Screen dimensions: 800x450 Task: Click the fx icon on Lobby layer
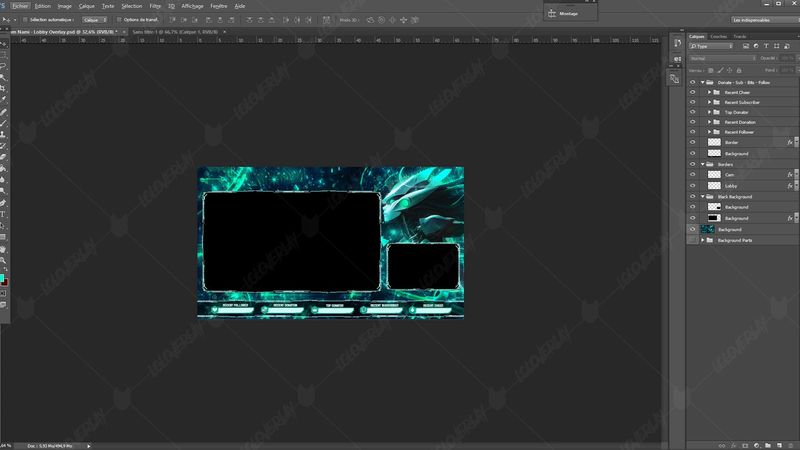coord(789,185)
